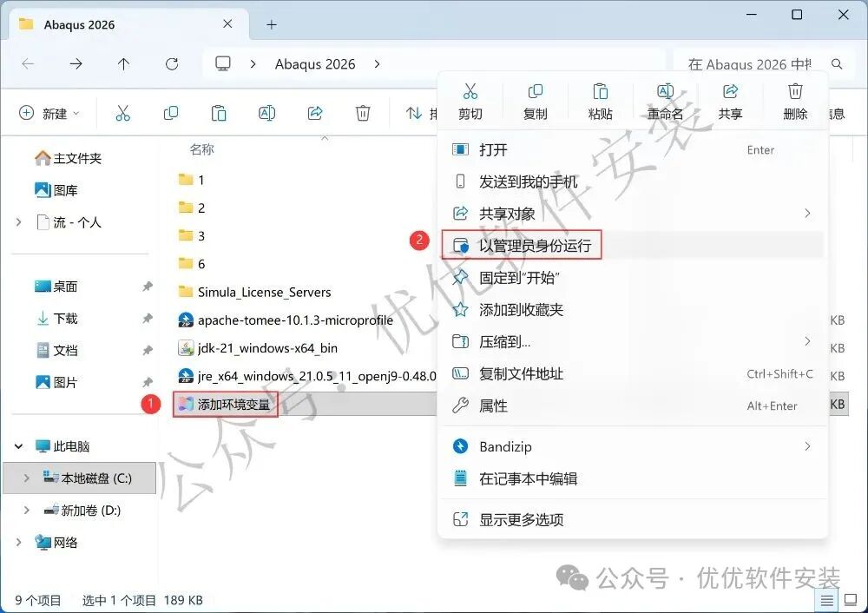Select folder named 1
868x613 pixels.
click(192, 180)
